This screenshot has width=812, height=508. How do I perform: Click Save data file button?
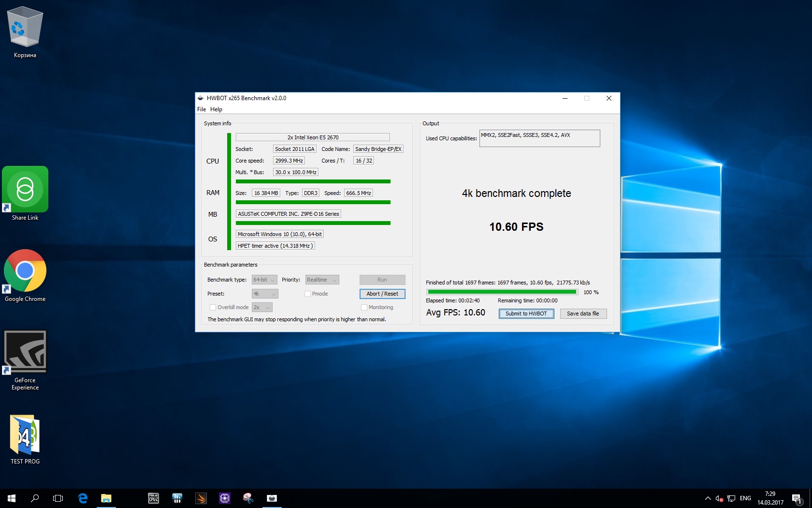(583, 314)
